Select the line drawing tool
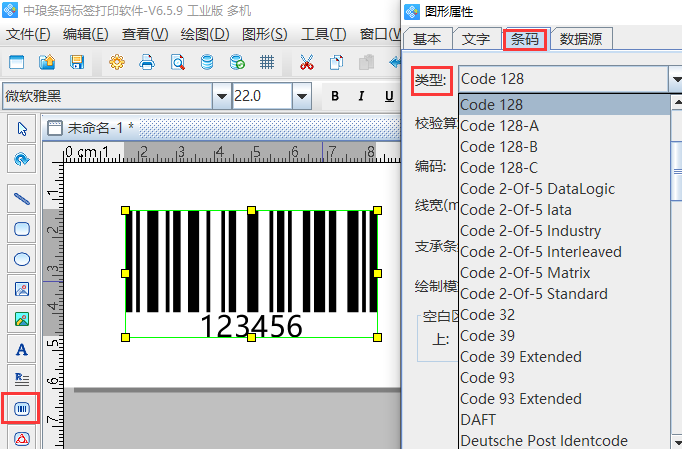The width and height of the screenshot is (682, 449). 21,198
